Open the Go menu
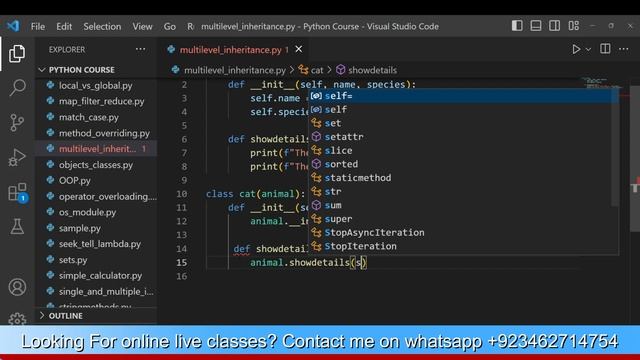640x360 pixels. (169, 26)
